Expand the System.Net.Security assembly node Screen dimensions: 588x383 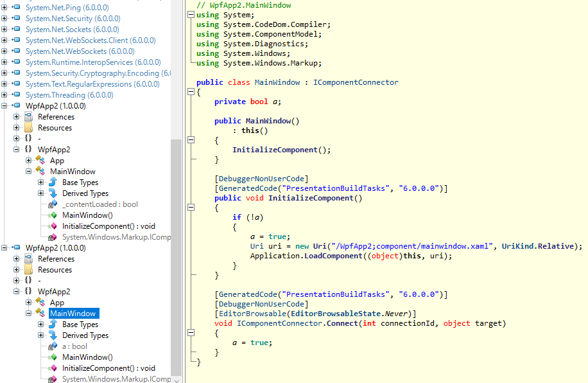pos(4,19)
